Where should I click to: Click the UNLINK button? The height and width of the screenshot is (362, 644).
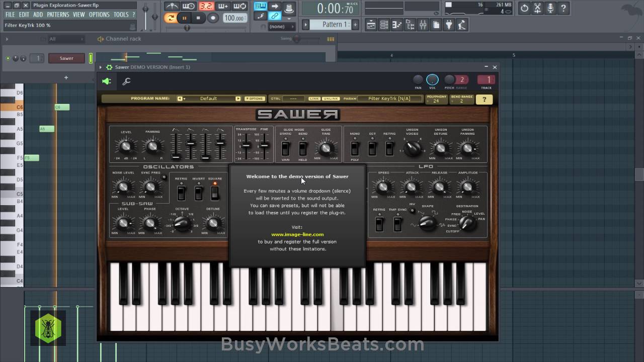pos(331,99)
